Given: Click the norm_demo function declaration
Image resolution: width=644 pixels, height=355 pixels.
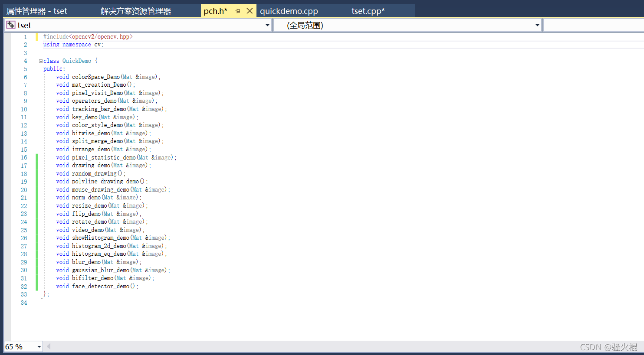Looking at the screenshot, I should pos(99,197).
